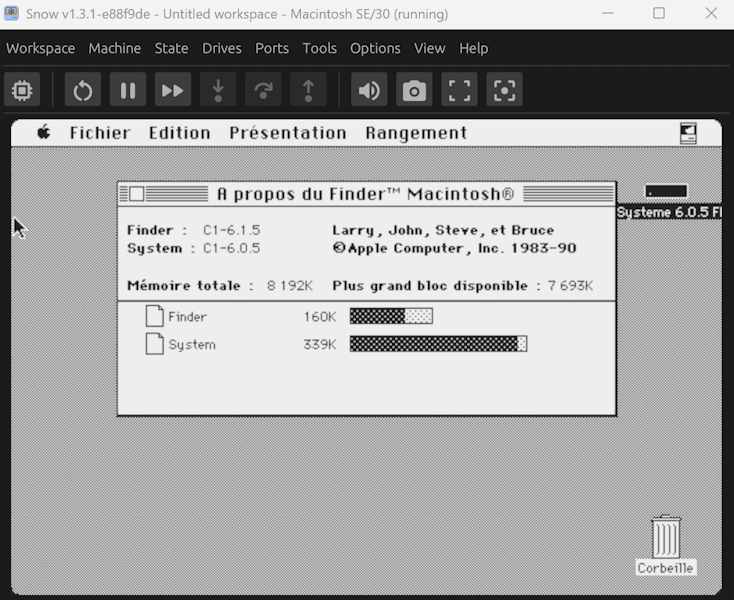Take a screenshot with the camera icon

[414, 89]
